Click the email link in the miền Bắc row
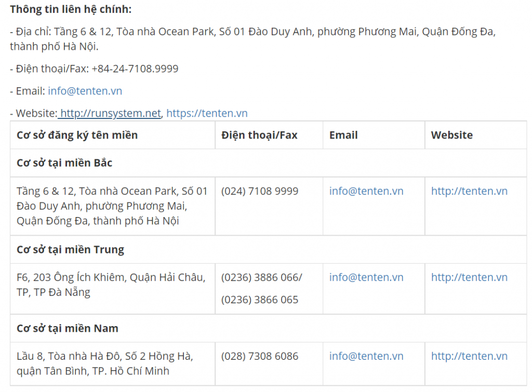The height and width of the screenshot is (392, 532). click(366, 191)
